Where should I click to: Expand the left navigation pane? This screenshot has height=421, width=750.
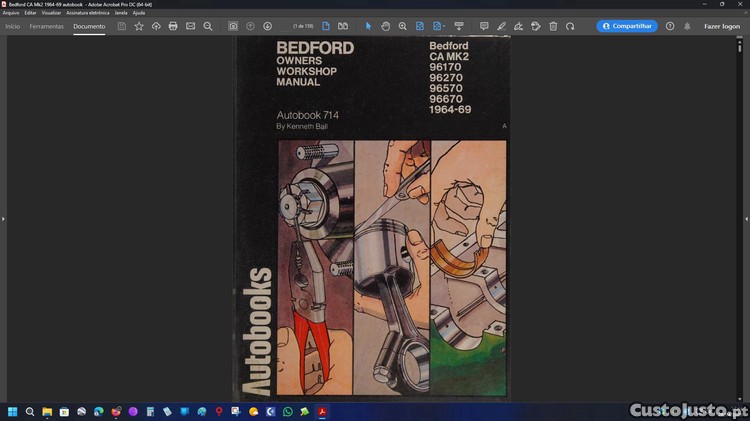(x=3, y=218)
